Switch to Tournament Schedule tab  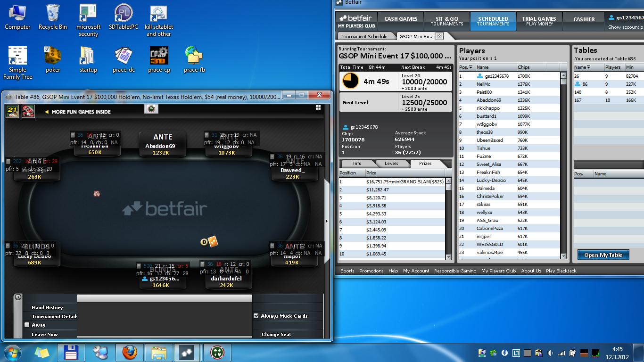[x=364, y=36]
